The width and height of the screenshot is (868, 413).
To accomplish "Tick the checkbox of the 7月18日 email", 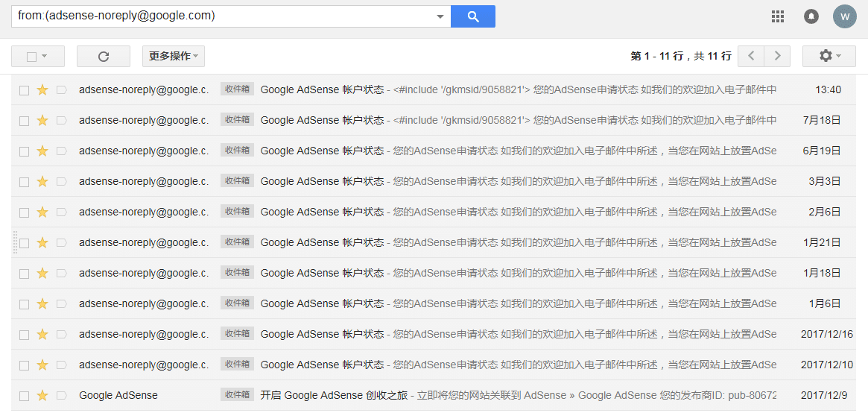I will point(25,121).
